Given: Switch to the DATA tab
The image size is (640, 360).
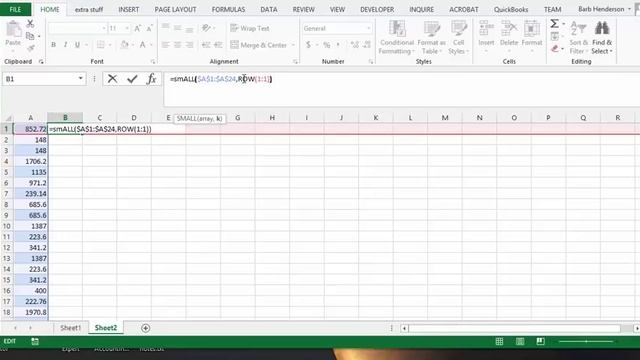Looking at the screenshot, I should pyautogui.click(x=269, y=9).
